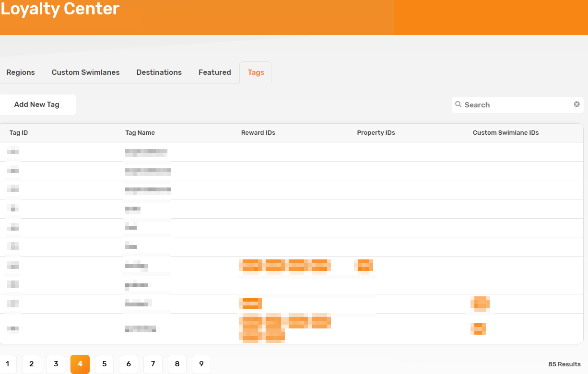This screenshot has width=588, height=374.
Task: Select the Destinations tab
Action: pyautogui.click(x=159, y=72)
